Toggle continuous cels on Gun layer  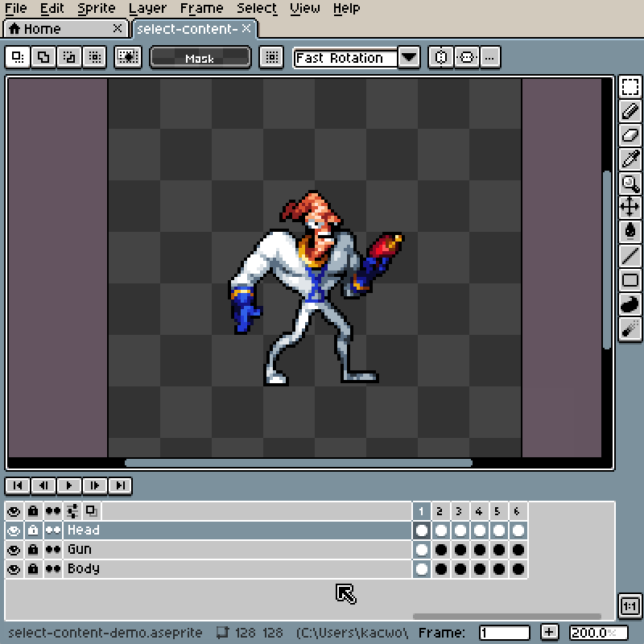pos(53,550)
